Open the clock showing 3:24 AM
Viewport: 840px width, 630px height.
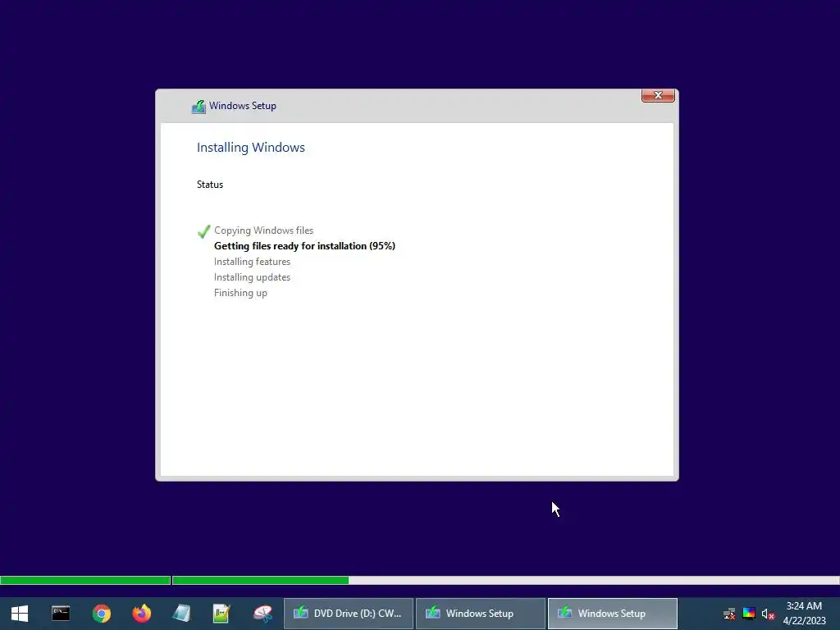pos(804,614)
